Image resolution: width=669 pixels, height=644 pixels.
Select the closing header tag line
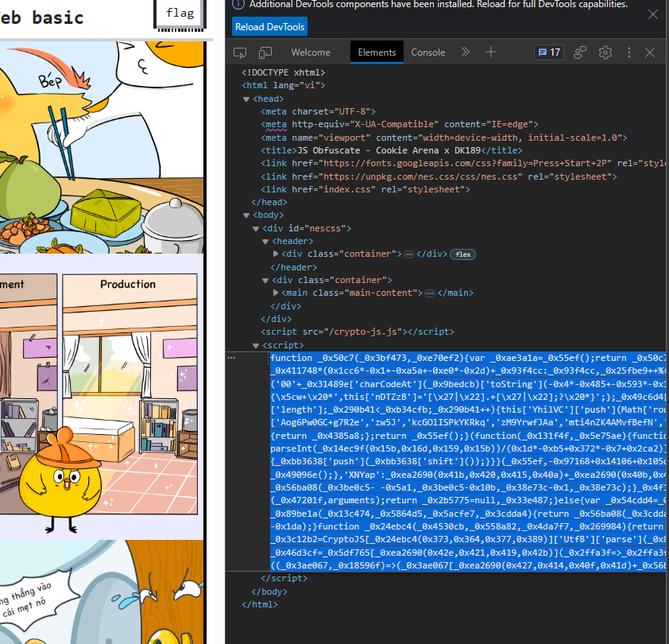pos(293,268)
